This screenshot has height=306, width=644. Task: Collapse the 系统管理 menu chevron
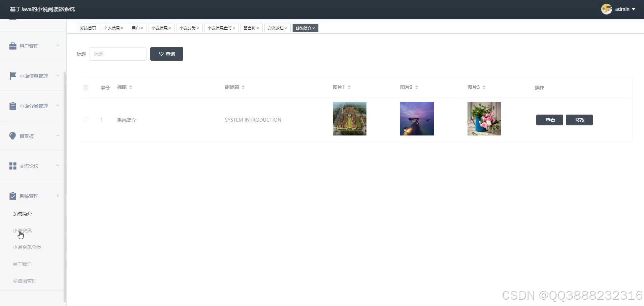(58, 195)
